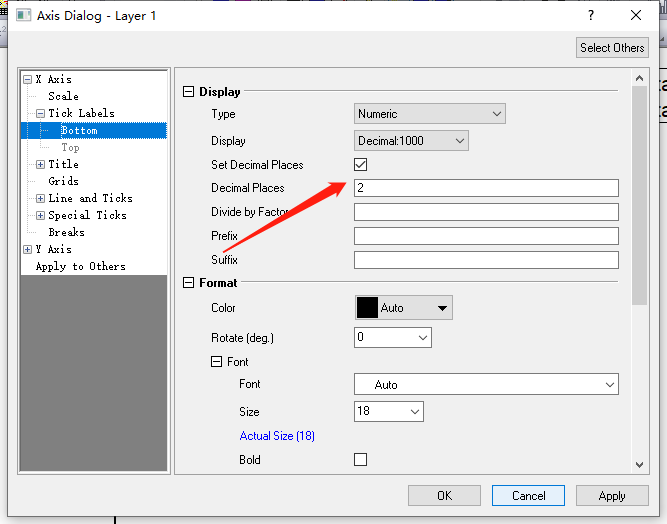Click the Line and Ticks label
Screen dimensions: 667x524
pyautogui.click(x=90, y=198)
